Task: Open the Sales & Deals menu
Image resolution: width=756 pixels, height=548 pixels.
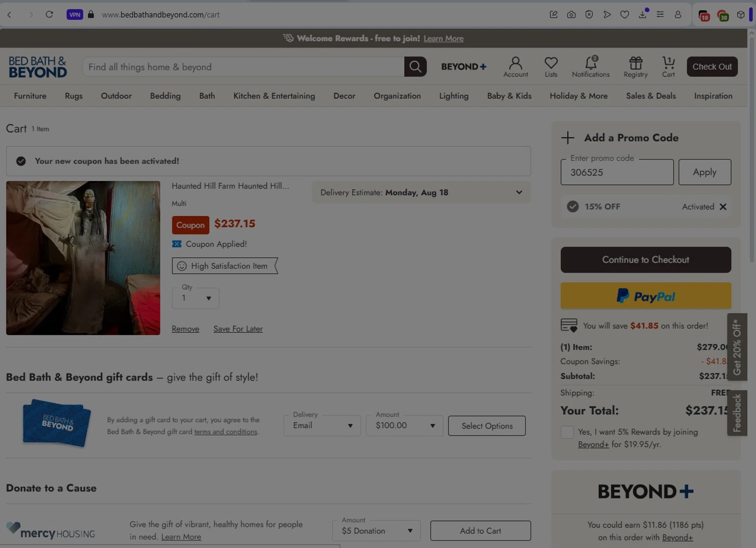Action: click(651, 96)
